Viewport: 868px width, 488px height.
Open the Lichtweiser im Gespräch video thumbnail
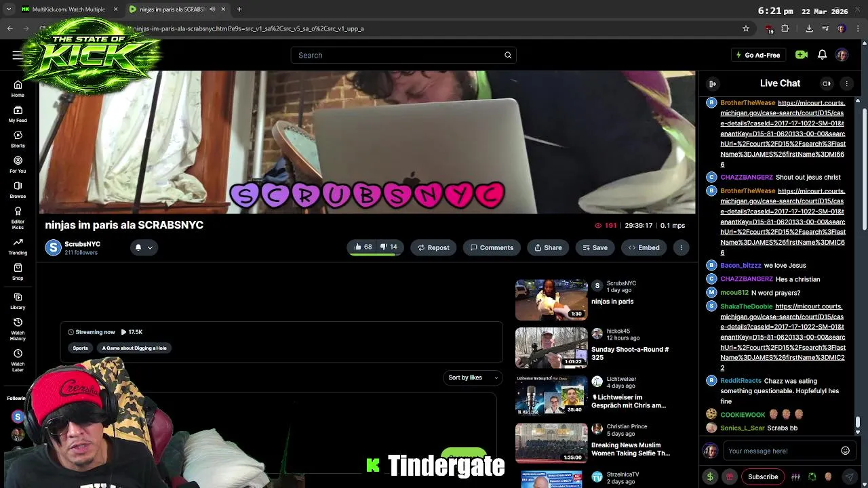click(x=551, y=395)
